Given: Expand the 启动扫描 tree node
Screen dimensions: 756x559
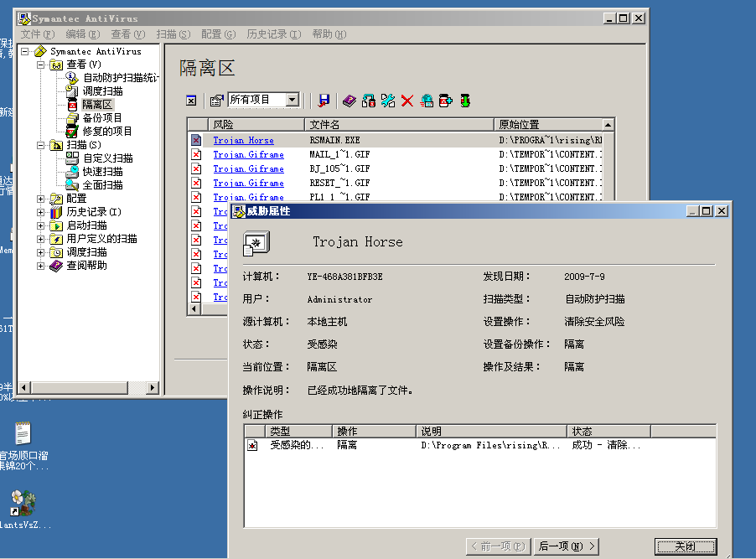Looking at the screenshot, I should click(x=40, y=225).
